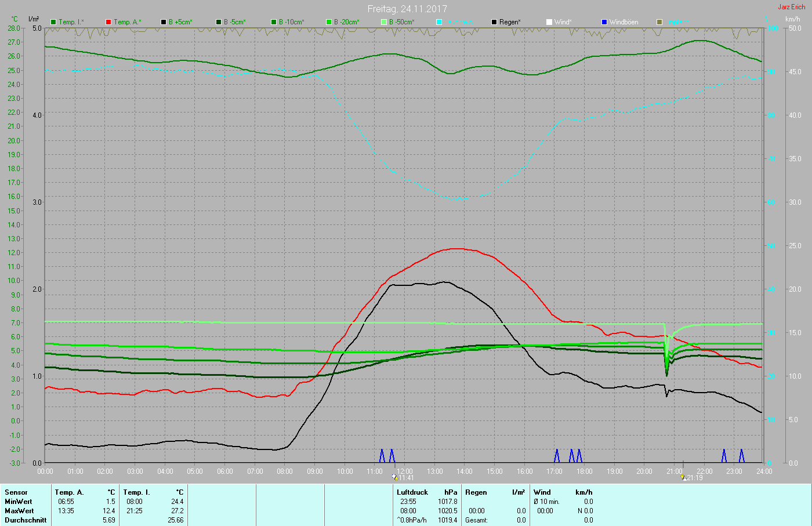
Task: Click the green Temp. I. legend square
Action: tap(53, 22)
